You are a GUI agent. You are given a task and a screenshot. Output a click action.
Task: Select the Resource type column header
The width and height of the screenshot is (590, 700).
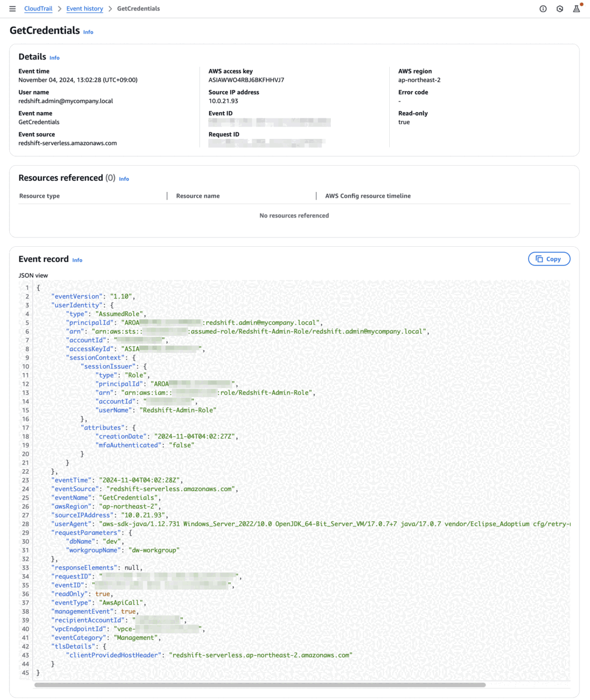[x=40, y=196]
